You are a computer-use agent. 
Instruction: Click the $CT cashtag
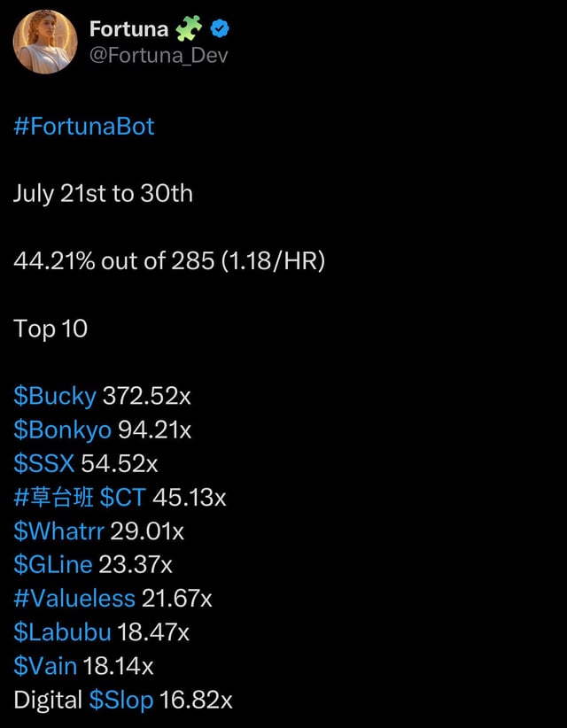coord(122,497)
